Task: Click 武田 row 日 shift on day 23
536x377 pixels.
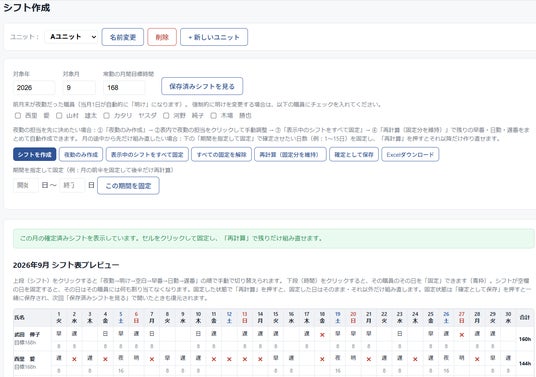Action: pos(400,333)
